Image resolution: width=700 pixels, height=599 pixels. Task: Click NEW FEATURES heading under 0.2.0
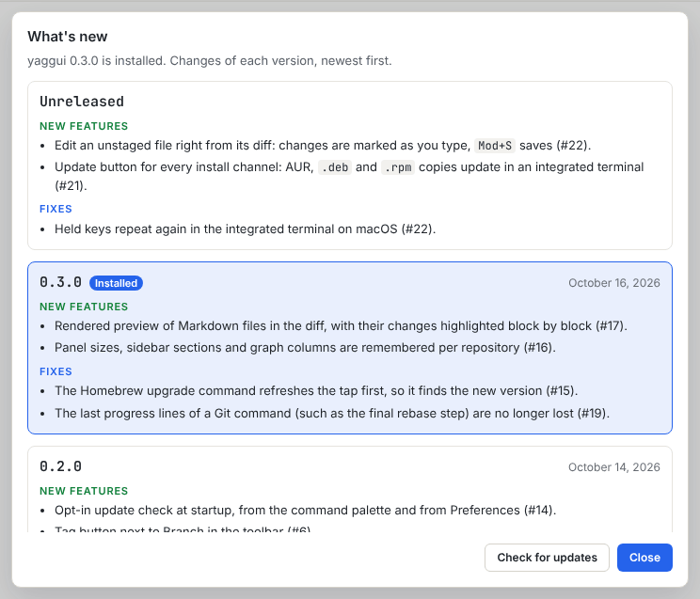pos(84,491)
